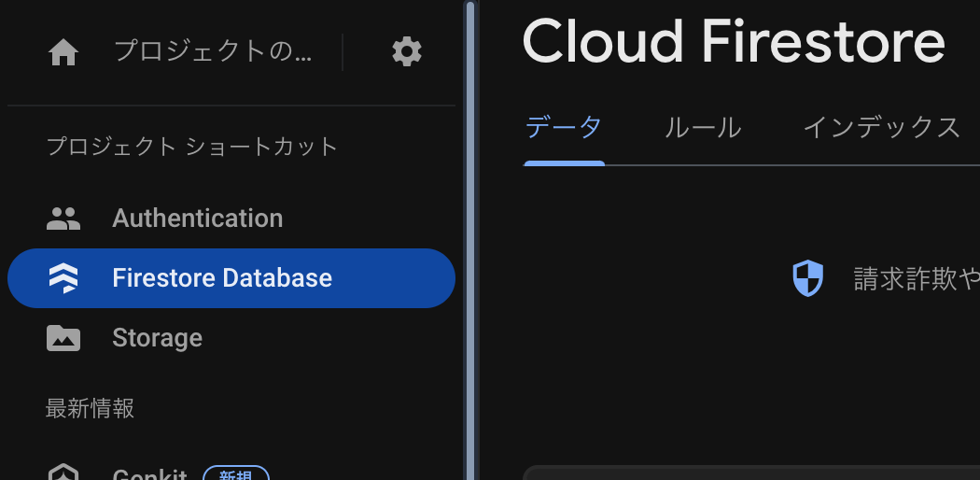Click the プロジェクト ショートカット section label
Image resolution: width=980 pixels, height=480 pixels.
point(192,147)
